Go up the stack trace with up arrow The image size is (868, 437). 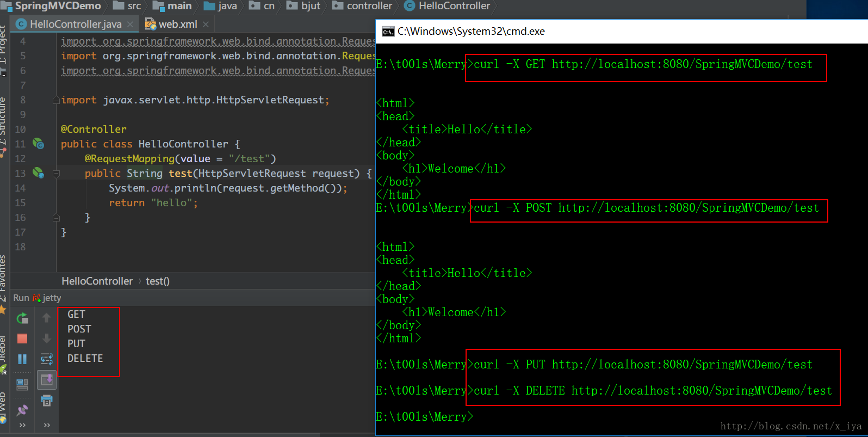coord(47,318)
